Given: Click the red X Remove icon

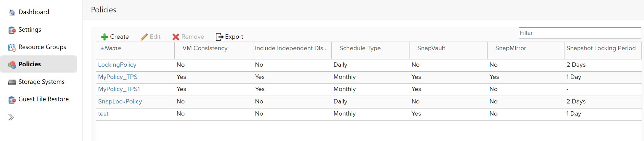Looking at the screenshot, I should tap(176, 37).
